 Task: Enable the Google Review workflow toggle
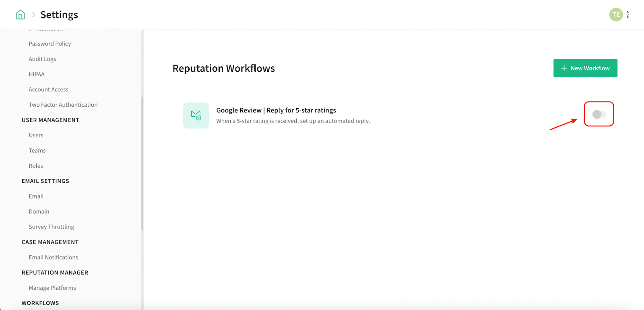point(599,114)
